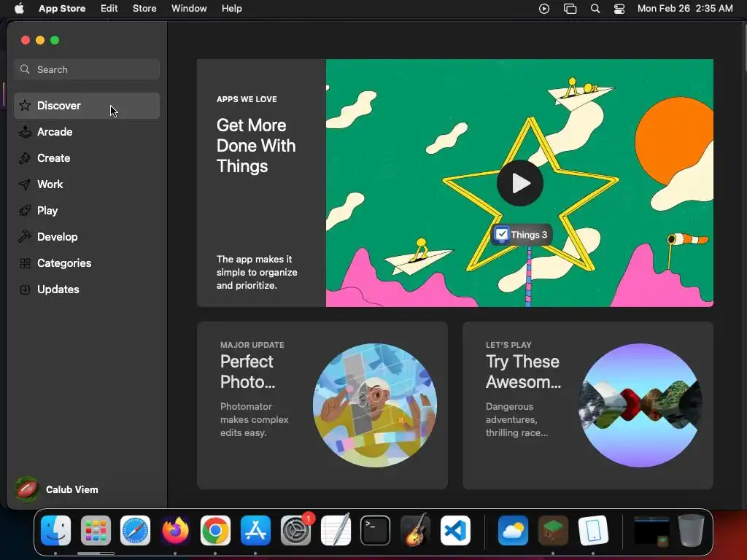Click the Play rocket icon
The image size is (747, 560).
tap(25, 211)
